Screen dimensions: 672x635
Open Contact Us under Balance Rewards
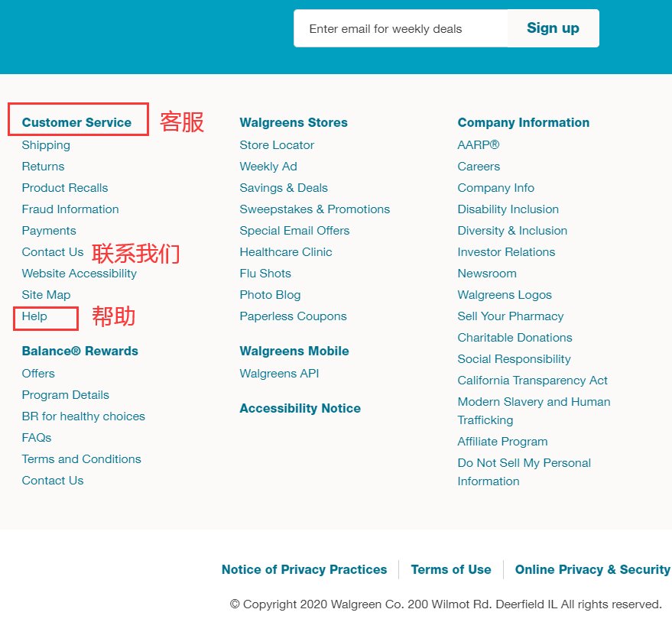(53, 481)
